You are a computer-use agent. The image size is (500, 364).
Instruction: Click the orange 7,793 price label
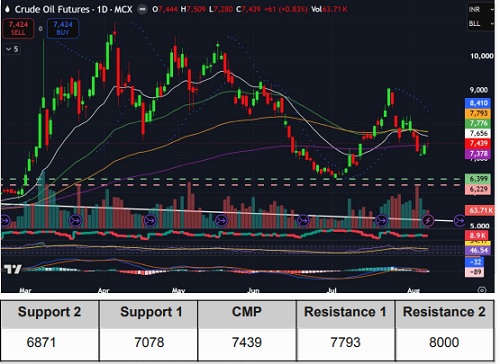pyautogui.click(x=479, y=113)
